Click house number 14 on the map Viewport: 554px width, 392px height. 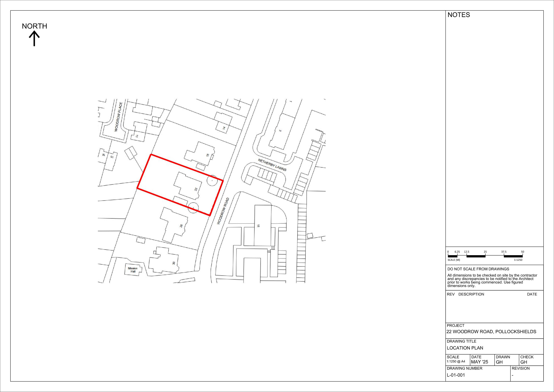(x=224, y=128)
